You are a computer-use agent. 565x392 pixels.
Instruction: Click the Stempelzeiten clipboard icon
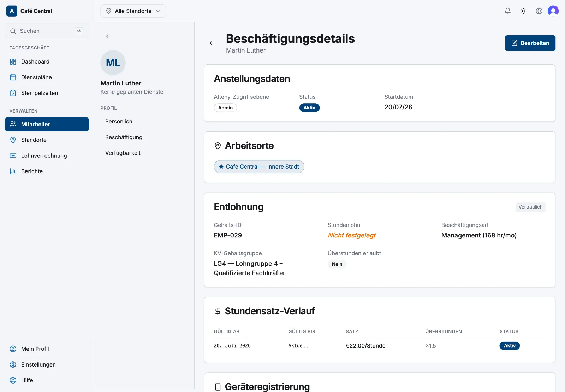[13, 93]
